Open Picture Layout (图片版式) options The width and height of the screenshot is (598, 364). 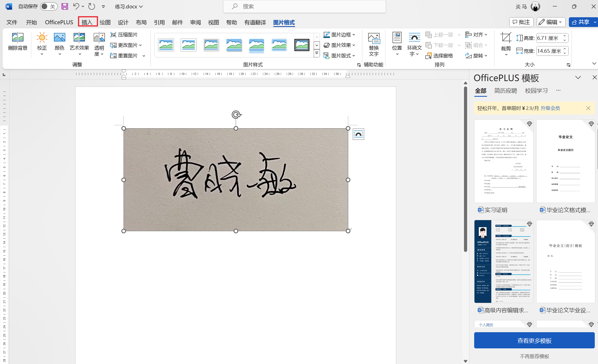pyautogui.click(x=339, y=56)
